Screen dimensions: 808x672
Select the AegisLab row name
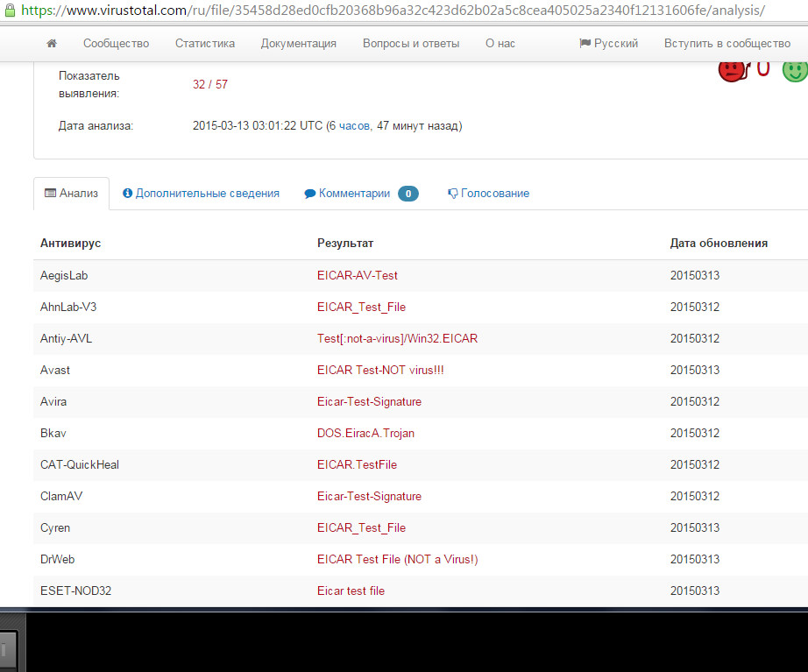point(64,276)
